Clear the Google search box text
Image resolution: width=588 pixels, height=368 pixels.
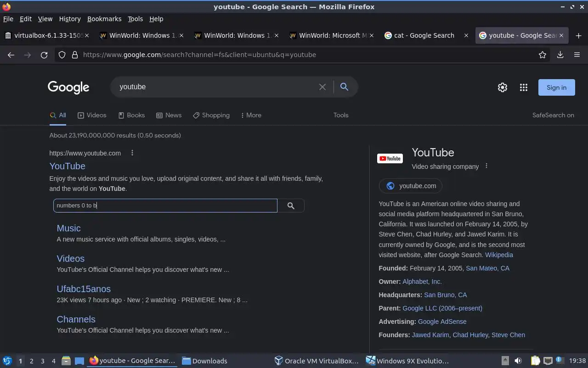coord(322,87)
